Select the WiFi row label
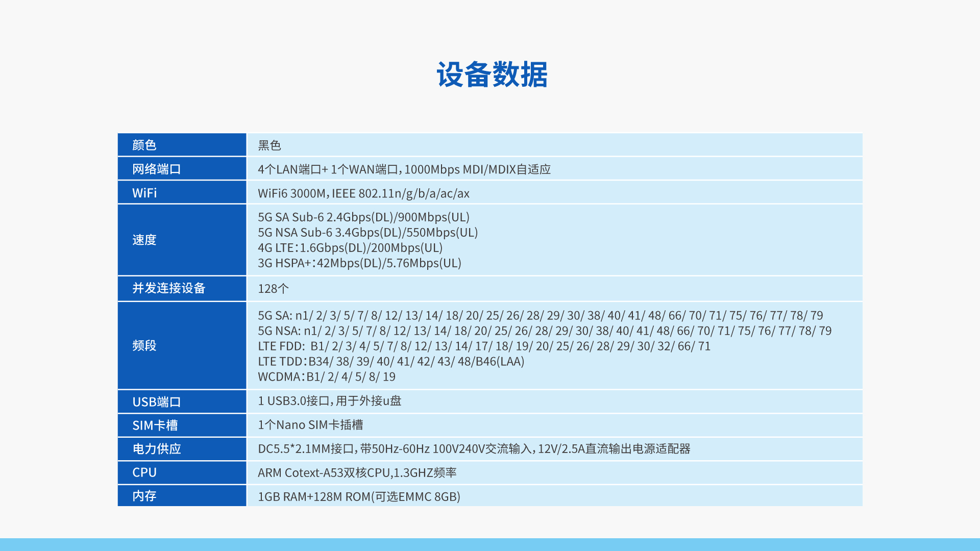 click(x=144, y=193)
